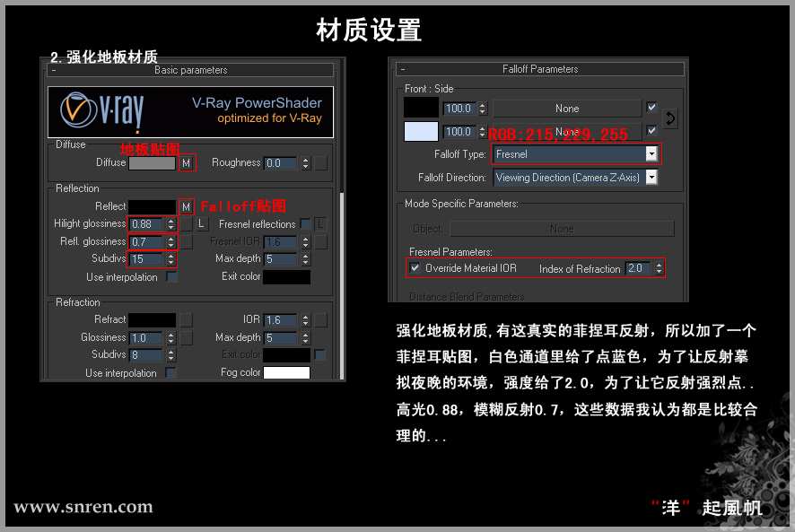
Task: Click Hilight glossiness spinner arrows
Action: (170, 223)
